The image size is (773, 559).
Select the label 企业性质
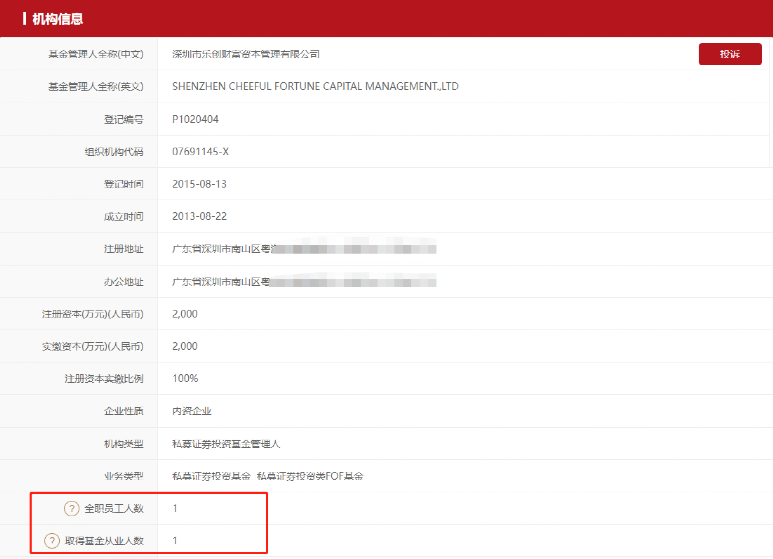point(123,411)
